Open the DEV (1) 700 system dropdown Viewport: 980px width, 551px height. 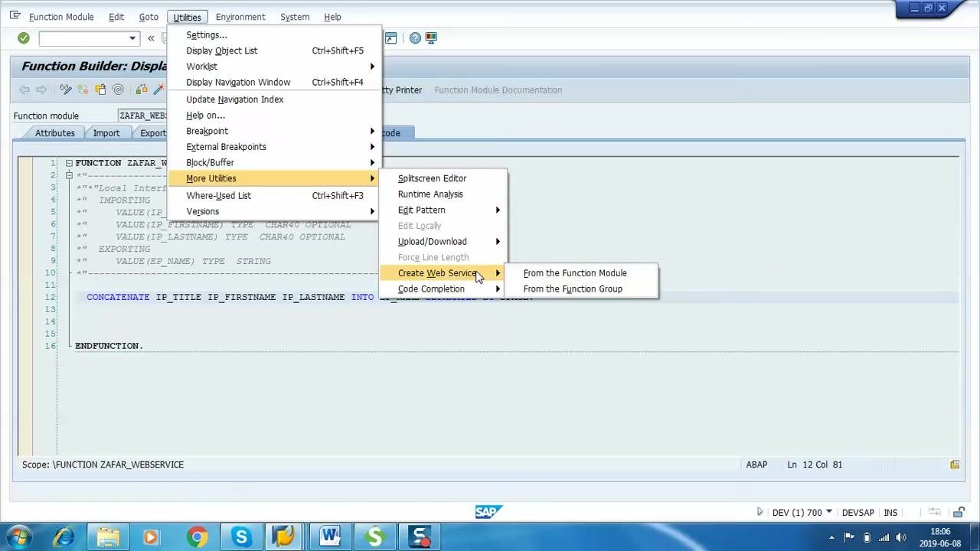[x=831, y=513]
